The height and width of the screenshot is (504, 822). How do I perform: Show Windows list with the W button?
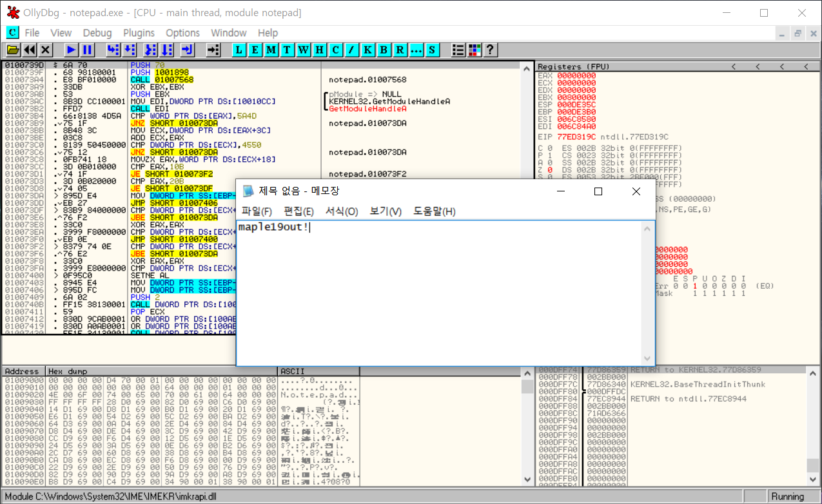[304, 50]
